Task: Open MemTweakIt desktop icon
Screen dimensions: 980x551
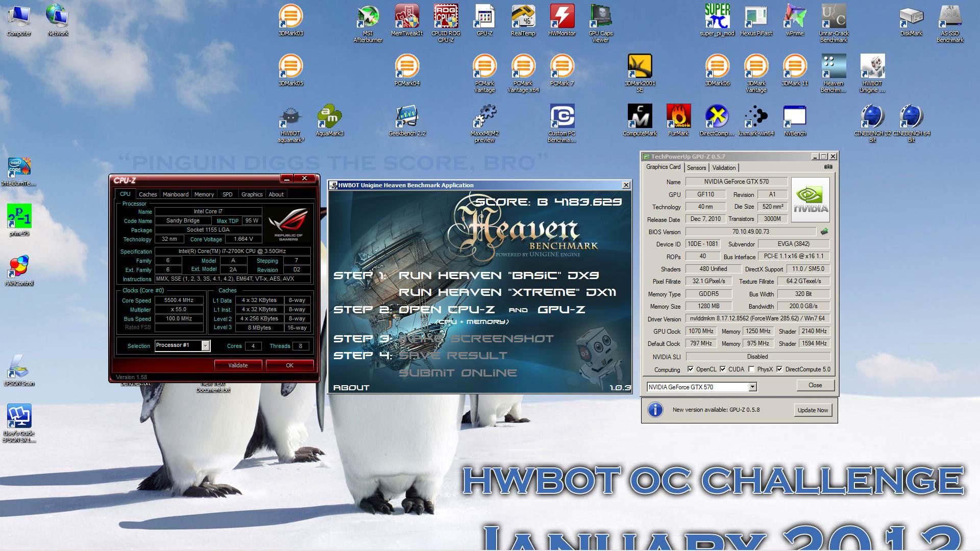Action: (407, 19)
